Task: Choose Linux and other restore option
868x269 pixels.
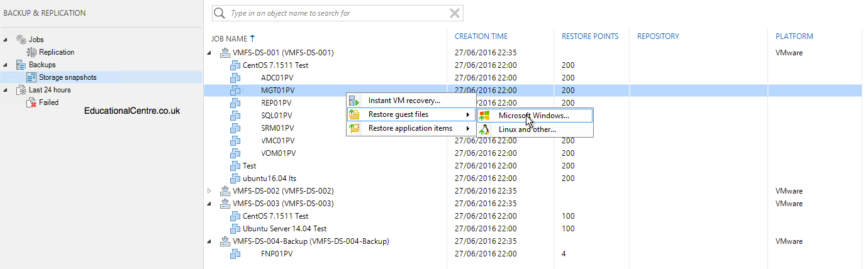Action: point(535,129)
